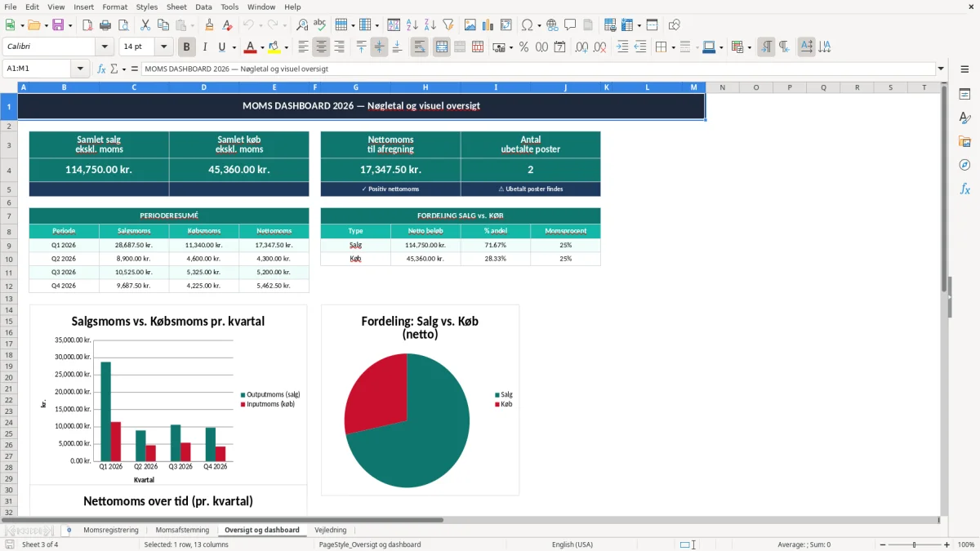
Task: Open sidebar Gallery panel
Action: [964, 141]
